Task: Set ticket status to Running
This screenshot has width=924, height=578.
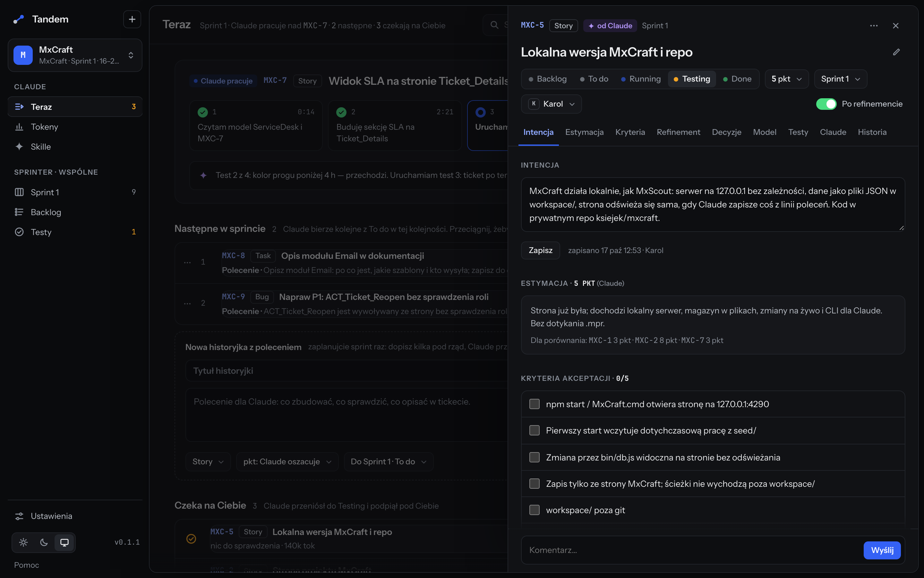Action: (x=641, y=79)
